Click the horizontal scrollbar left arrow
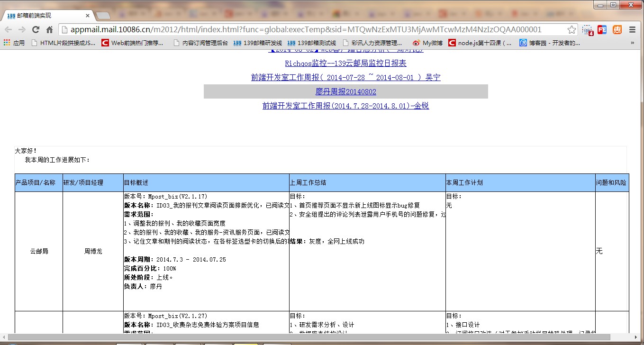The width and height of the screenshot is (644, 345). coord(4,337)
